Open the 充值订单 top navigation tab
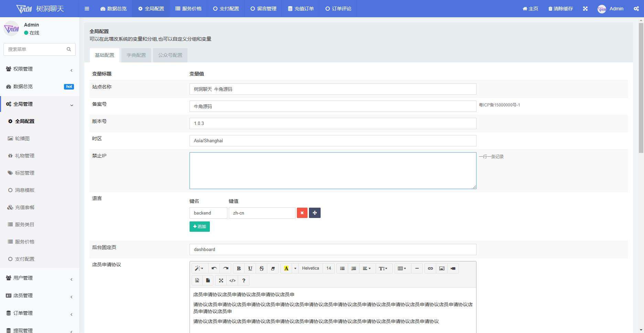644x333 pixels. 301,9
